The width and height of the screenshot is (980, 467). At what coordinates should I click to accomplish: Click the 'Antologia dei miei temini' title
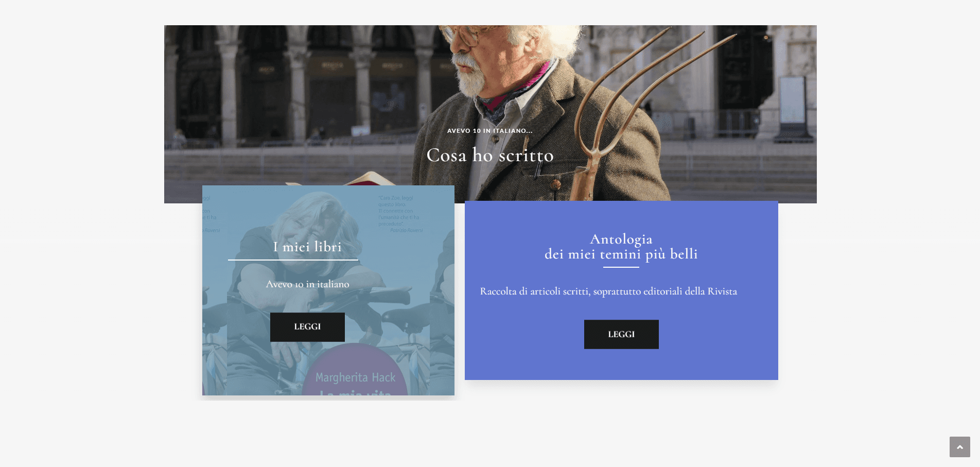point(621,246)
